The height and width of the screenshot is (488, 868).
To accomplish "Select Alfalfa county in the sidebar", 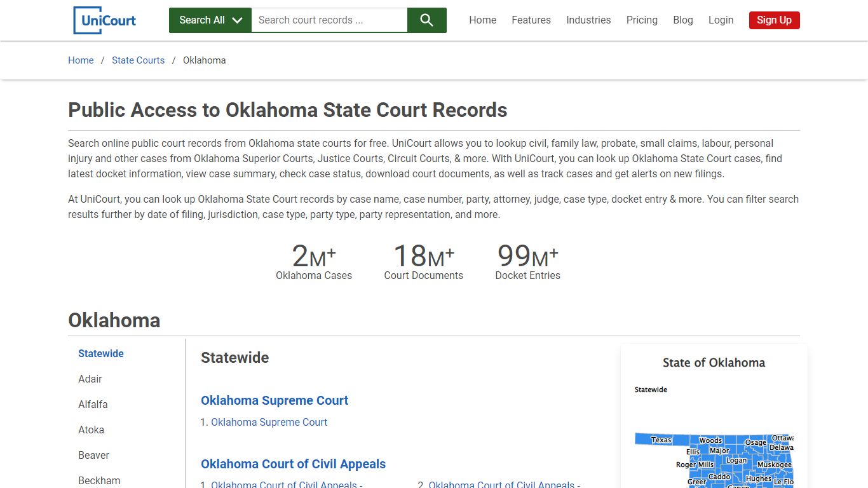I will (93, 405).
